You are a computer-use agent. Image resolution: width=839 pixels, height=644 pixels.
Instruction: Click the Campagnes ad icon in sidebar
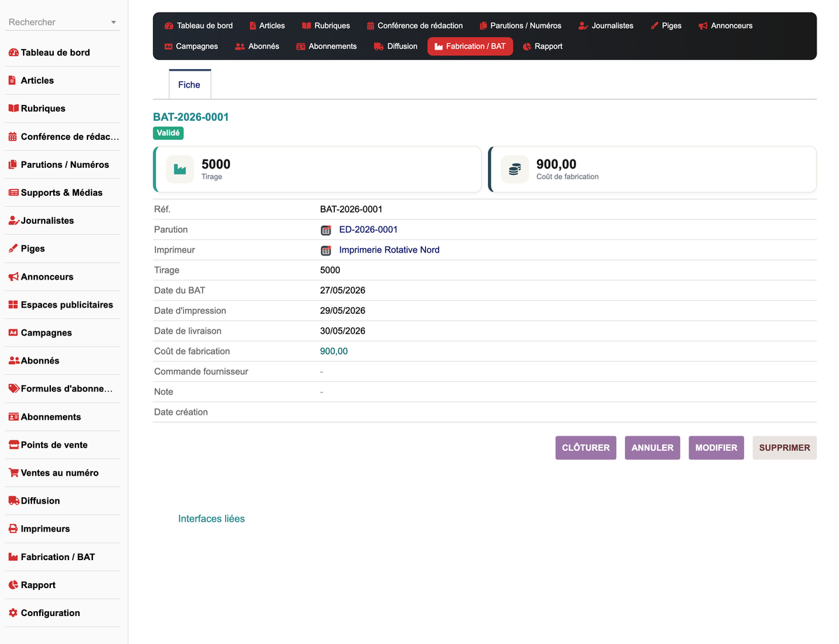(13, 333)
